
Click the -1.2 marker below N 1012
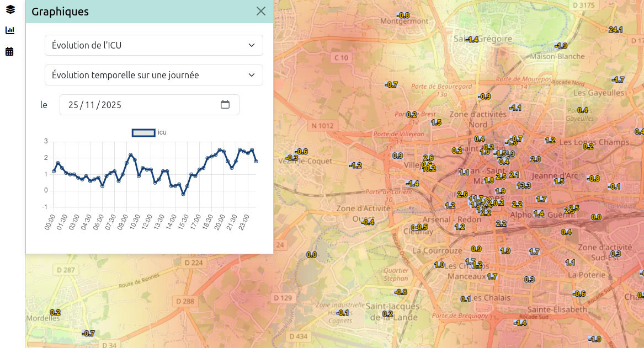click(355, 165)
